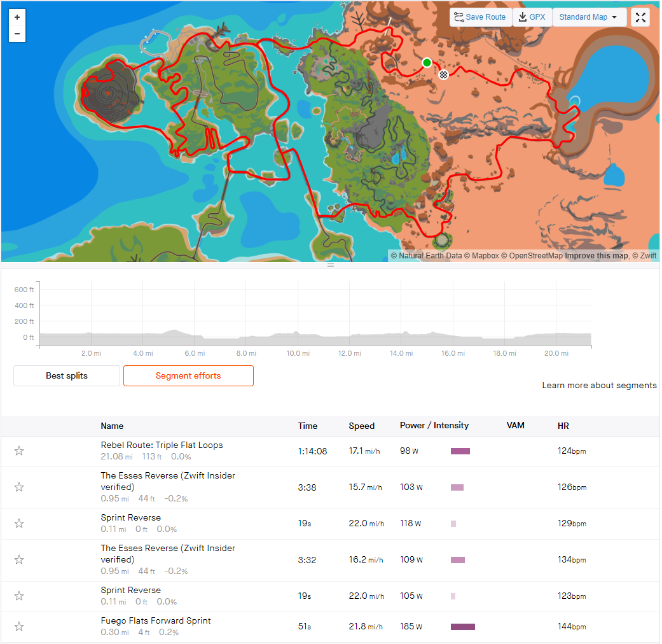Click the 185 W power value
This screenshot has width=662, height=644.
tap(411, 627)
